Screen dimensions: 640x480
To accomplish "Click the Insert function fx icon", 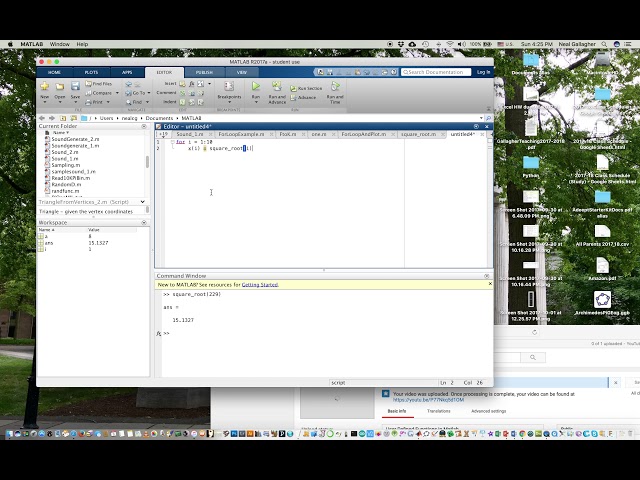I will coord(191,84).
